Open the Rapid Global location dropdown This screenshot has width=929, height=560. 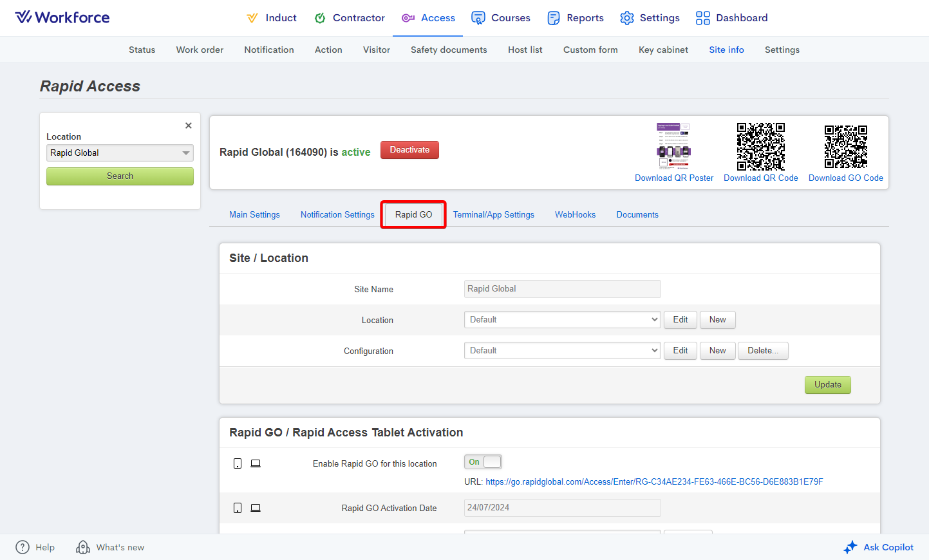[x=120, y=153]
